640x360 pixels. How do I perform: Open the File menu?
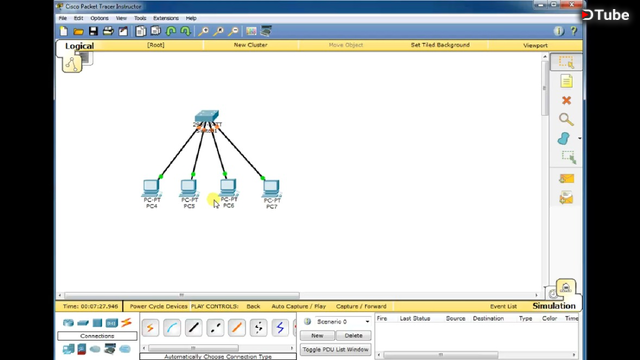[62, 18]
